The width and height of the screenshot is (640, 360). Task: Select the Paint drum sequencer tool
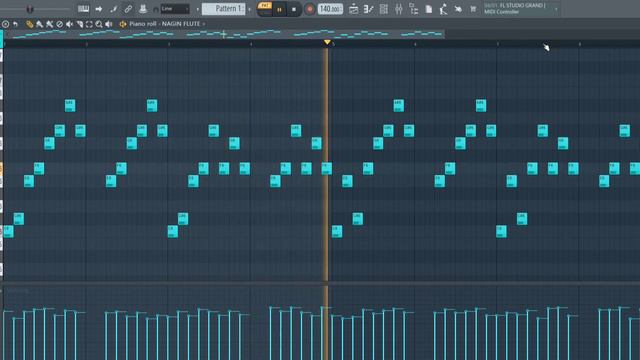click(x=49, y=24)
